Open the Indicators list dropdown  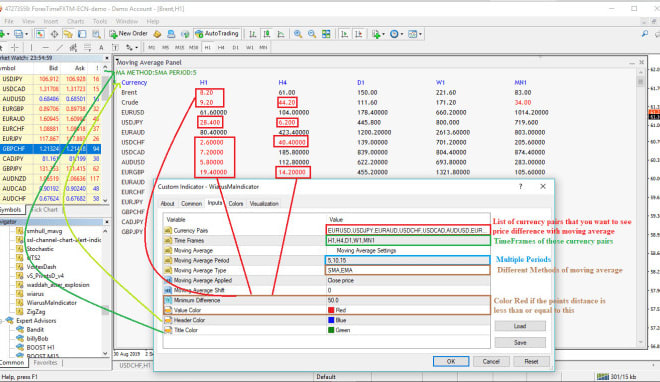378,34
